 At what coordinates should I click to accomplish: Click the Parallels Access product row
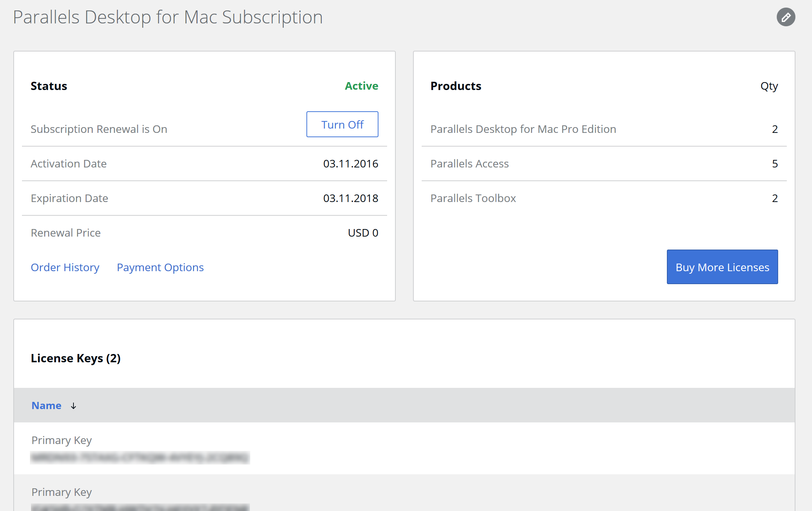click(470, 163)
